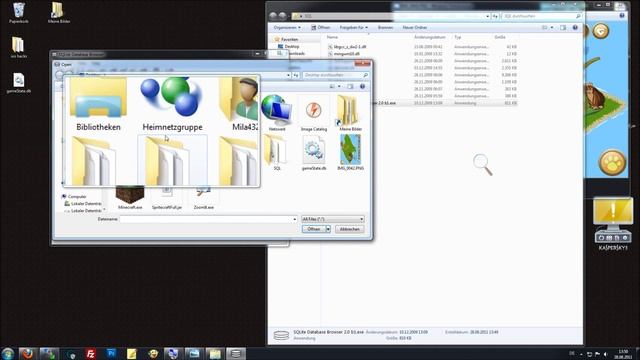
Task: Select gameState.db file in Open dialog
Action: click(313, 153)
